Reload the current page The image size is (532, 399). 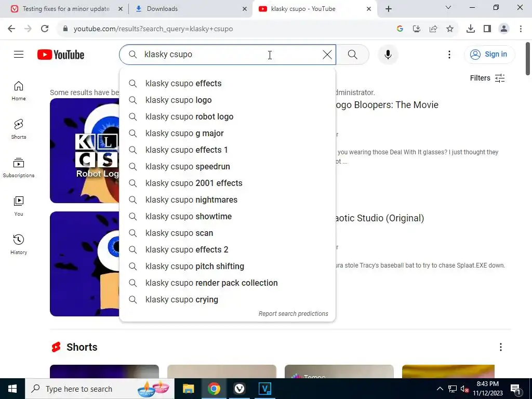[x=45, y=29]
